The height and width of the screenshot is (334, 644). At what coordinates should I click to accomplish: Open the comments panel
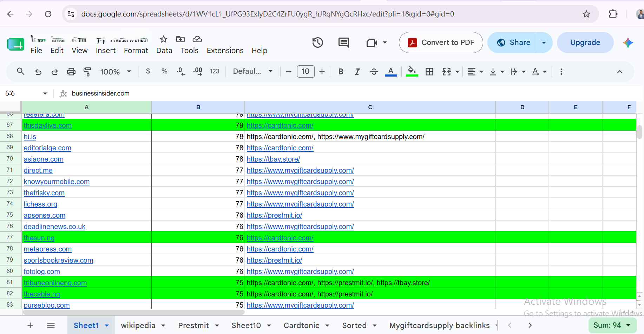pyautogui.click(x=344, y=42)
